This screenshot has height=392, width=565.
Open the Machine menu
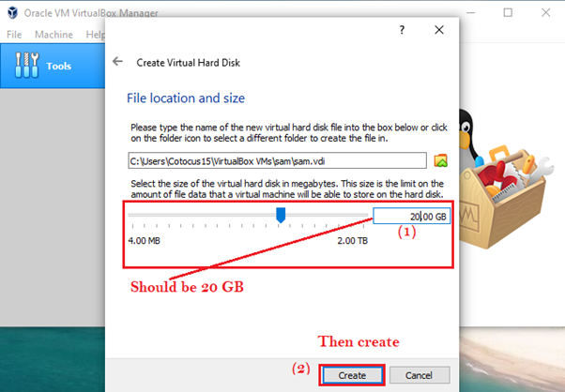point(53,35)
